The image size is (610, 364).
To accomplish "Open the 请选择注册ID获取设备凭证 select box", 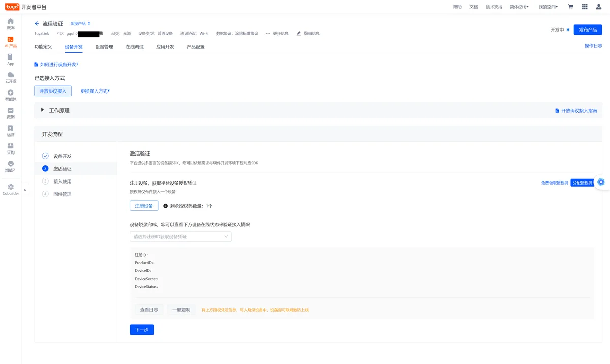I will (x=180, y=236).
